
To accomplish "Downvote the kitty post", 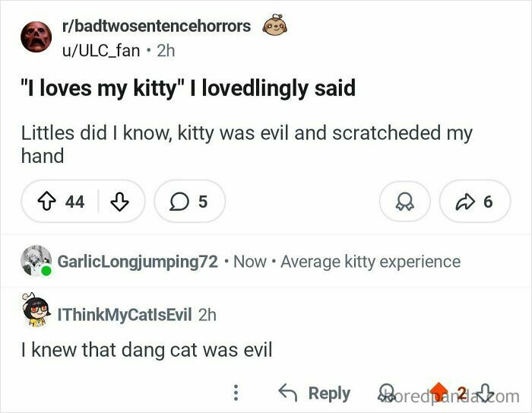I will pyautogui.click(x=119, y=202).
